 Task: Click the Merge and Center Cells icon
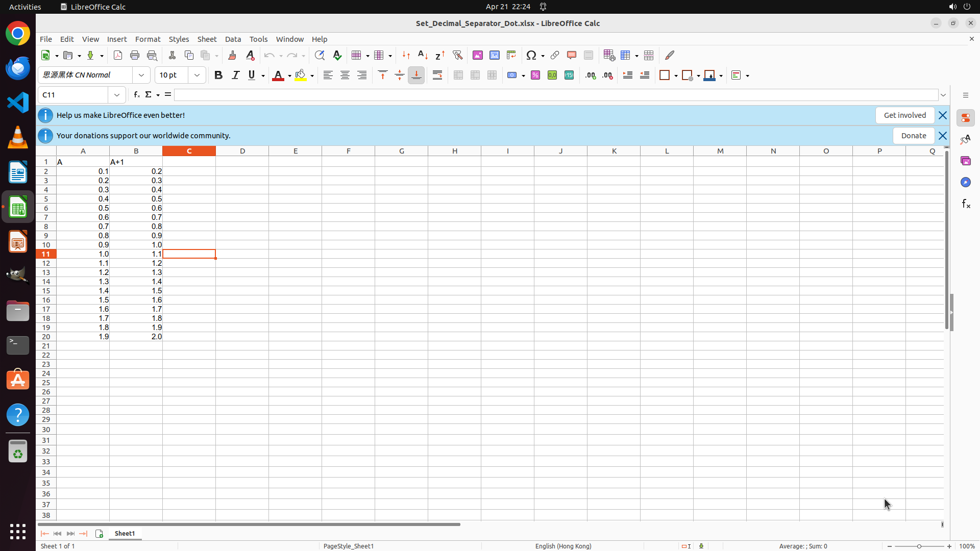click(x=458, y=76)
